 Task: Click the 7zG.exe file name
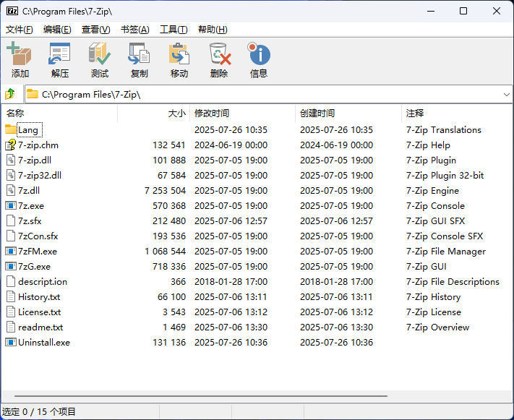coord(34,267)
